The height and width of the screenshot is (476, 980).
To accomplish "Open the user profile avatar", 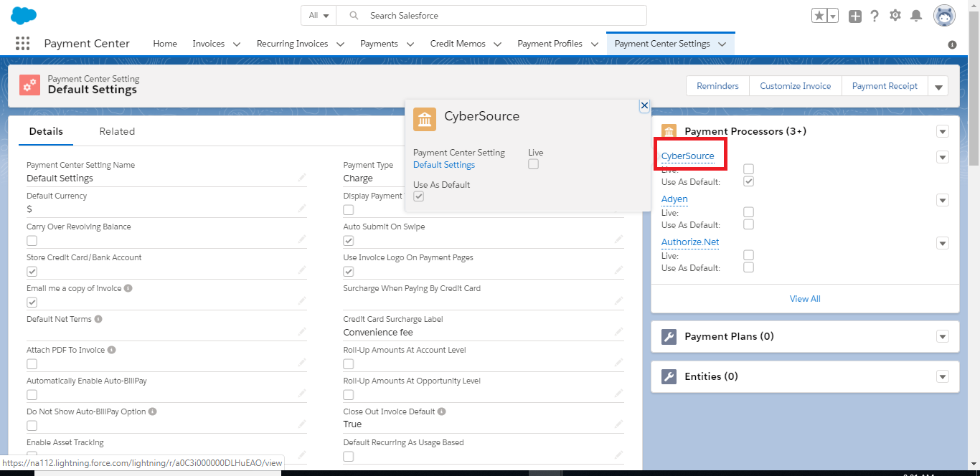I will coord(944,16).
